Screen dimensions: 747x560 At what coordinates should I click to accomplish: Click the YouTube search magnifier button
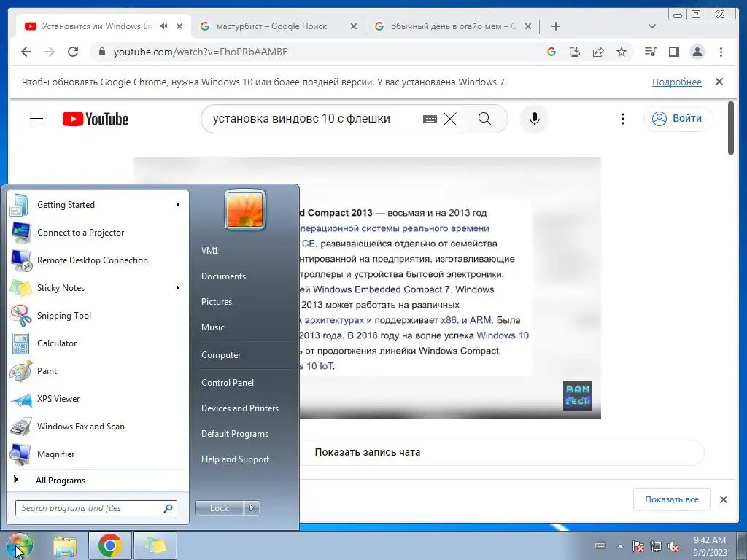click(484, 119)
